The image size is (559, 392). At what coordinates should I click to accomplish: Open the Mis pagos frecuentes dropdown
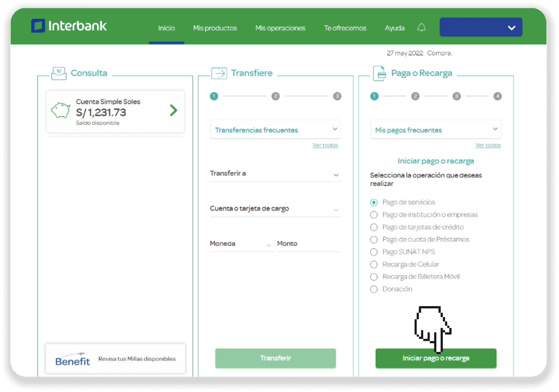(x=436, y=130)
